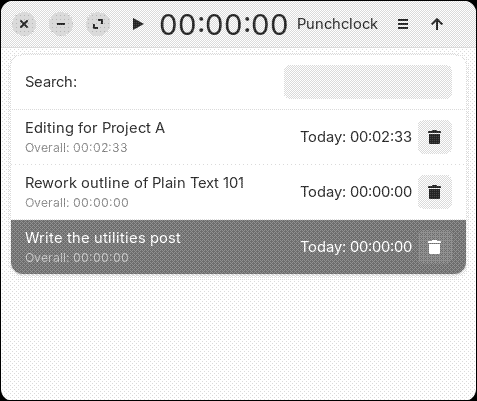Viewport: 477px width, 401px height.
Task: Select the Editing for Project A task
Action: click(238, 137)
